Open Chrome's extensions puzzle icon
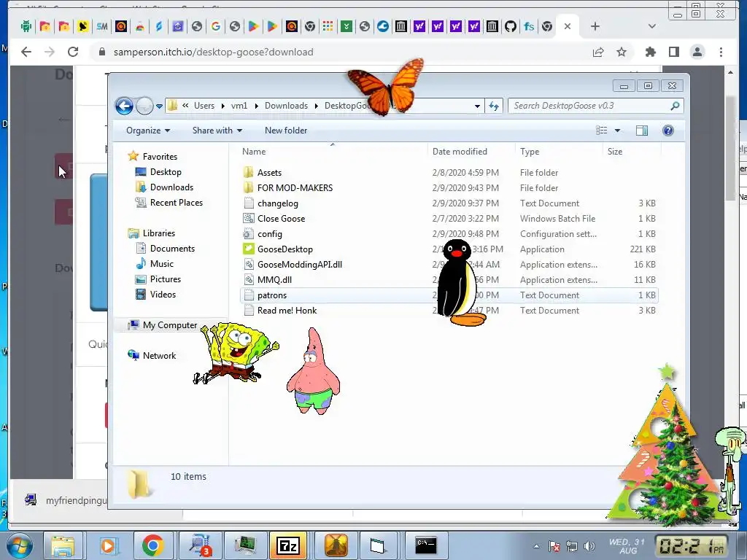Viewport: 747px width, 560px height. [650, 52]
